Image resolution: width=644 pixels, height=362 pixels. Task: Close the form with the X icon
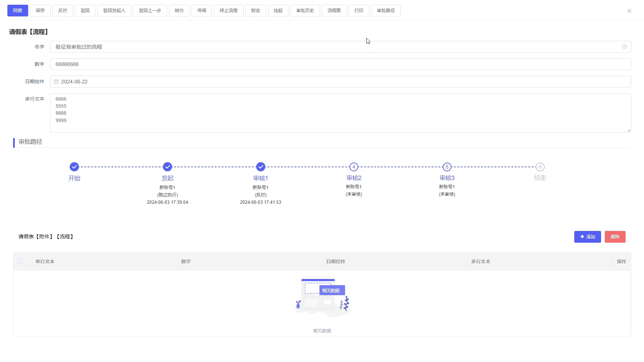pyautogui.click(x=629, y=11)
